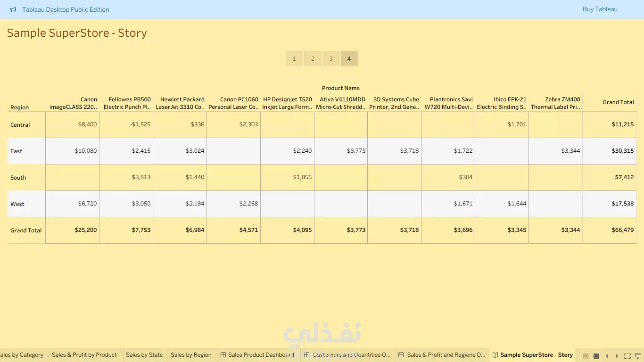Screen dimensions: 644x362
Task: Go to story point 3
Action: tap(331, 59)
